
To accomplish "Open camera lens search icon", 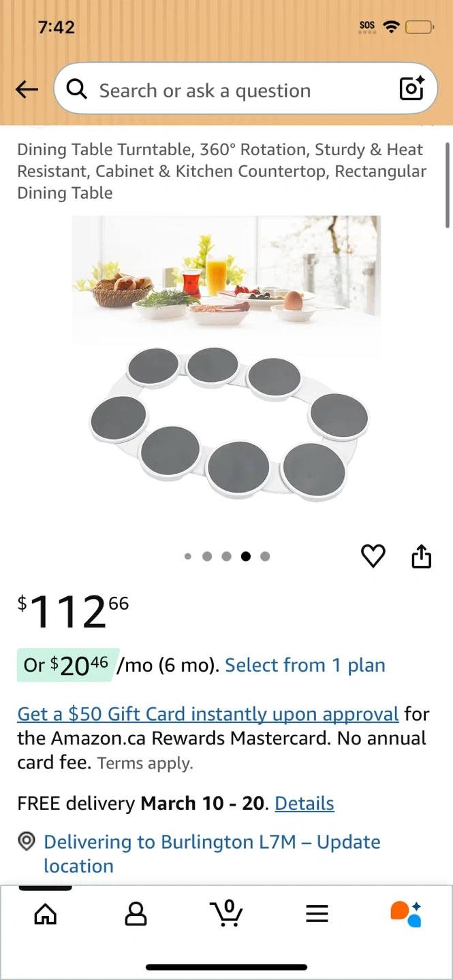I will pyautogui.click(x=411, y=88).
